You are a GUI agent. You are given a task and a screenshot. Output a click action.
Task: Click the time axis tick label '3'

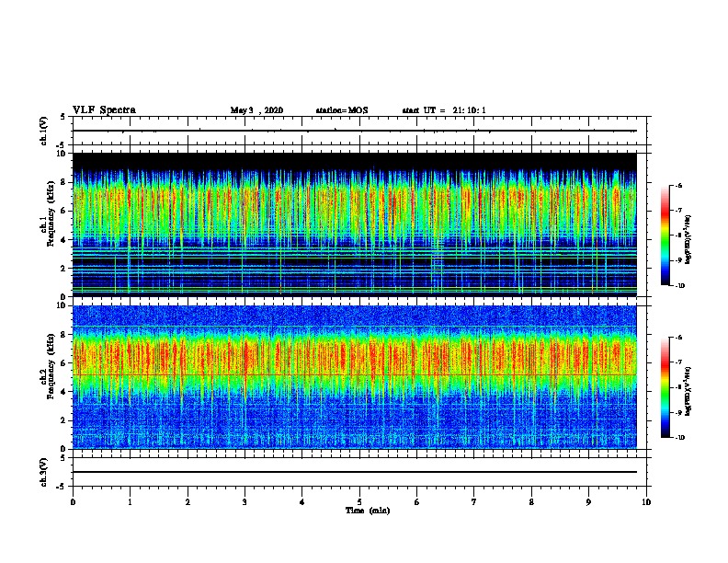pyautogui.click(x=245, y=502)
